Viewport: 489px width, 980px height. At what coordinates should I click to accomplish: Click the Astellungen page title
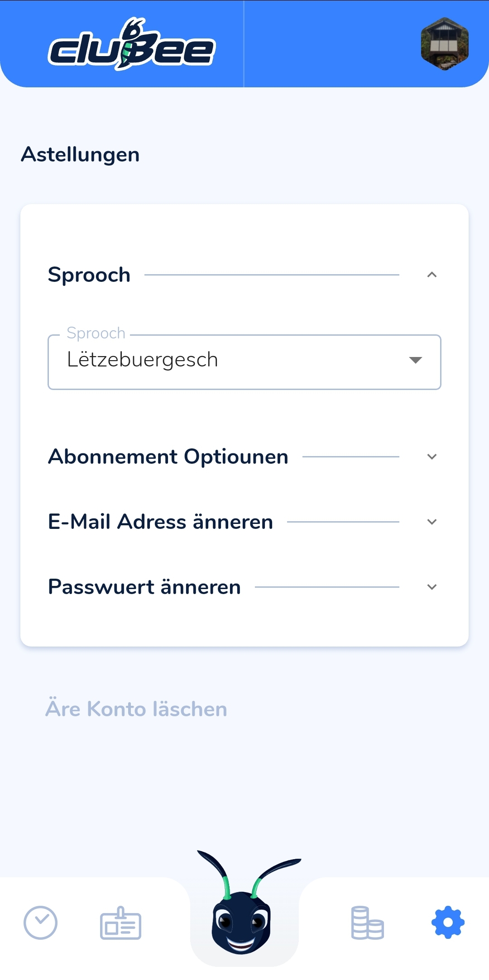click(x=80, y=155)
